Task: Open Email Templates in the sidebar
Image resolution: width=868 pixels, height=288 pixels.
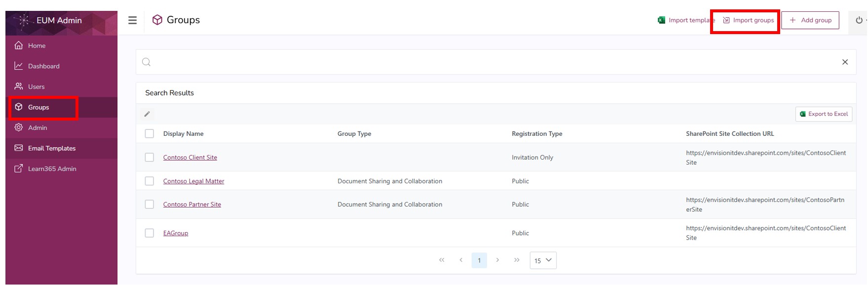Action: (62, 148)
